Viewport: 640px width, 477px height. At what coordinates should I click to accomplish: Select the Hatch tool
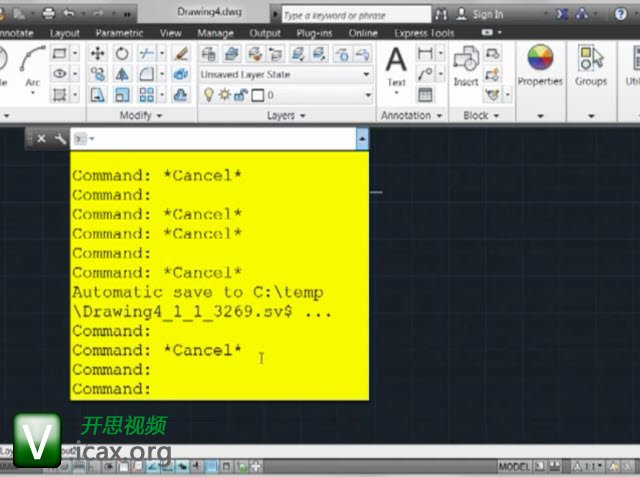[x=60, y=95]
